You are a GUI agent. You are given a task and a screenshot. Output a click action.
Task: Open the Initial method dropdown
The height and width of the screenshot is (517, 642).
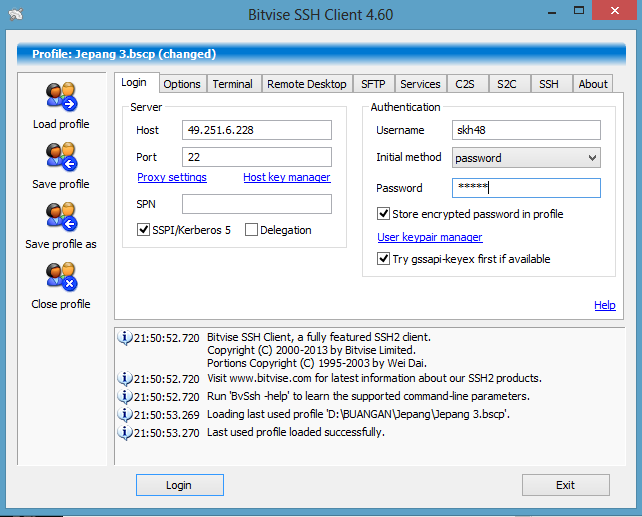pos(526,158)
